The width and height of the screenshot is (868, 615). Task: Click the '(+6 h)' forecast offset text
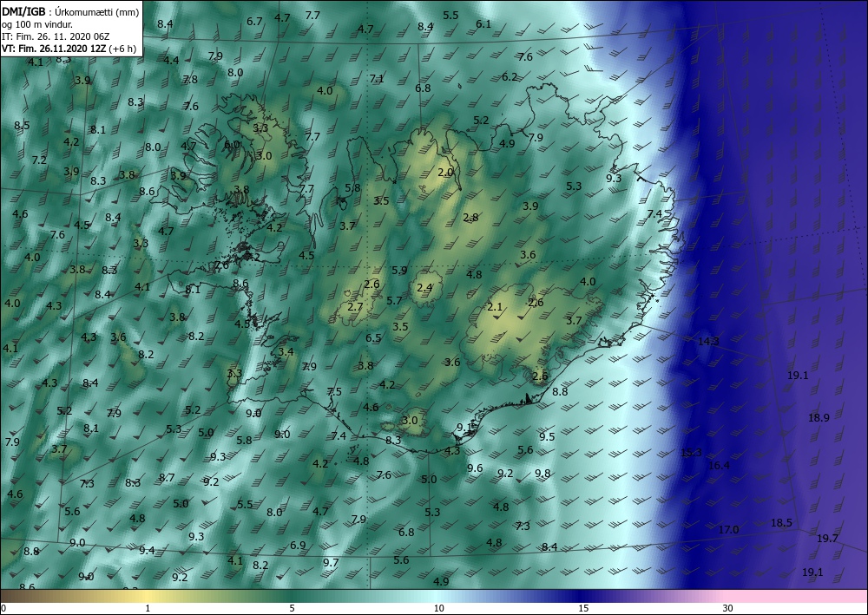click(x=122, y=49)
